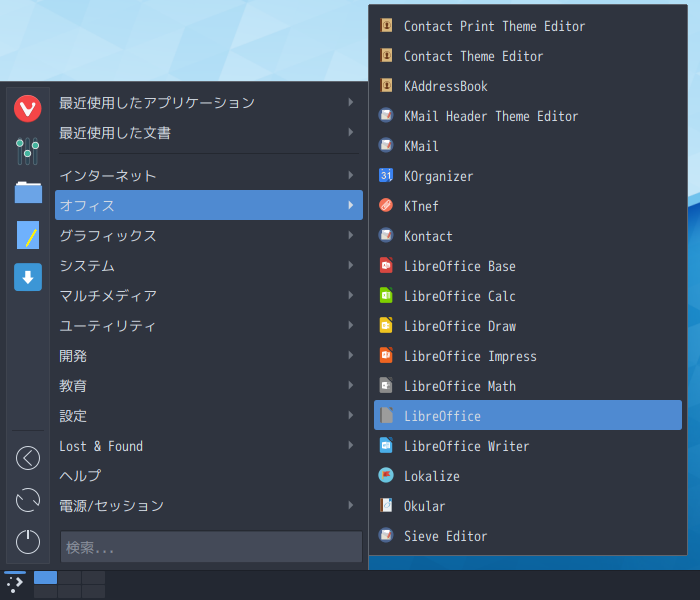Open the オフィス category
The image size is (700, 600).
click(209, 205)
